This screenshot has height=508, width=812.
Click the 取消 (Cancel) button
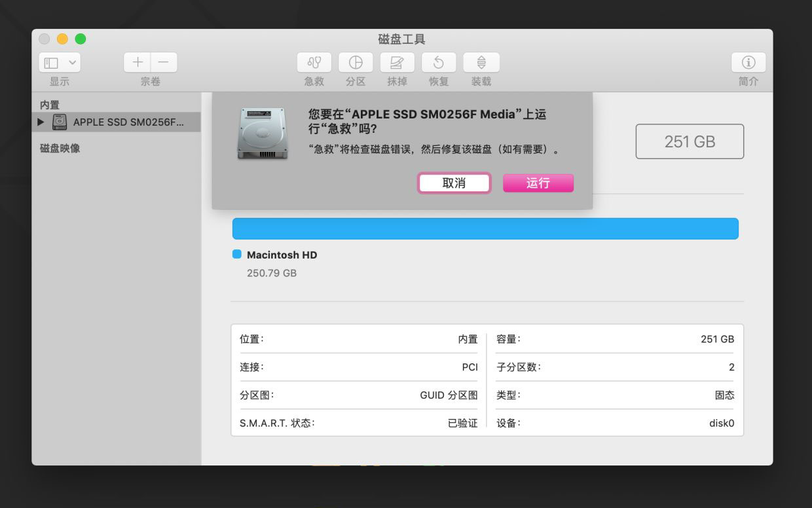(454, 183)
